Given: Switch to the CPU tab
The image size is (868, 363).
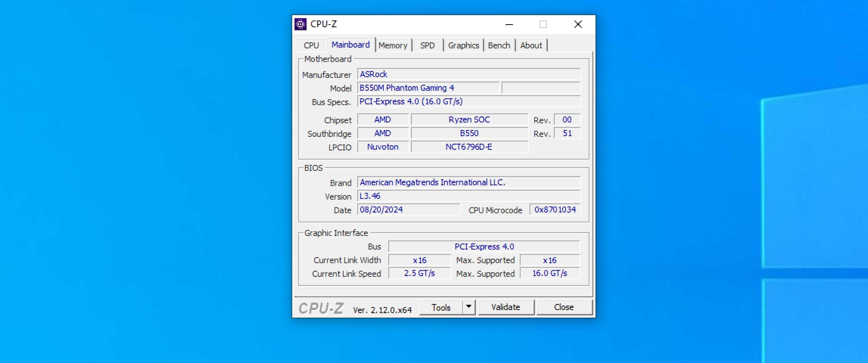Looking at the screenshot, I should coord(311,45).
